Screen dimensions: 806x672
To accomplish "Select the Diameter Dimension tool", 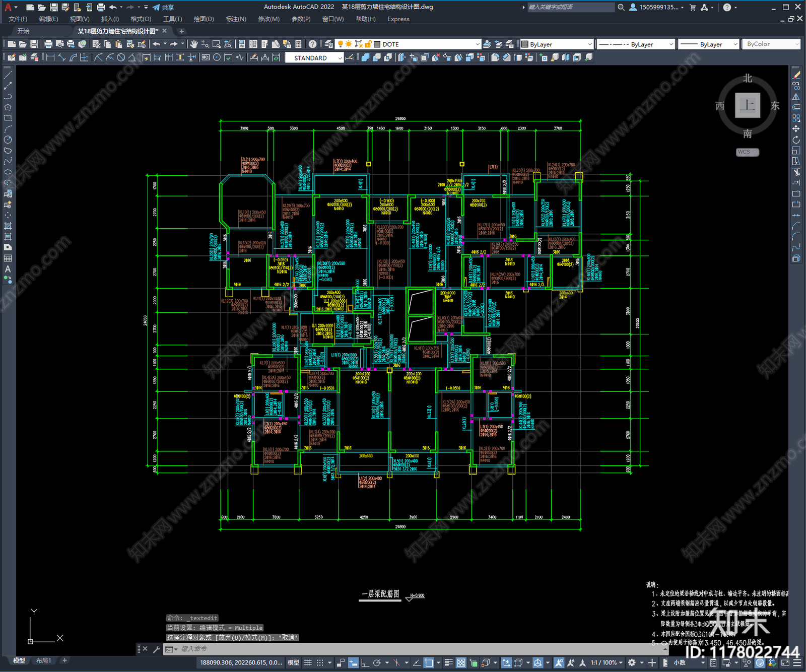I will (121, 57).
